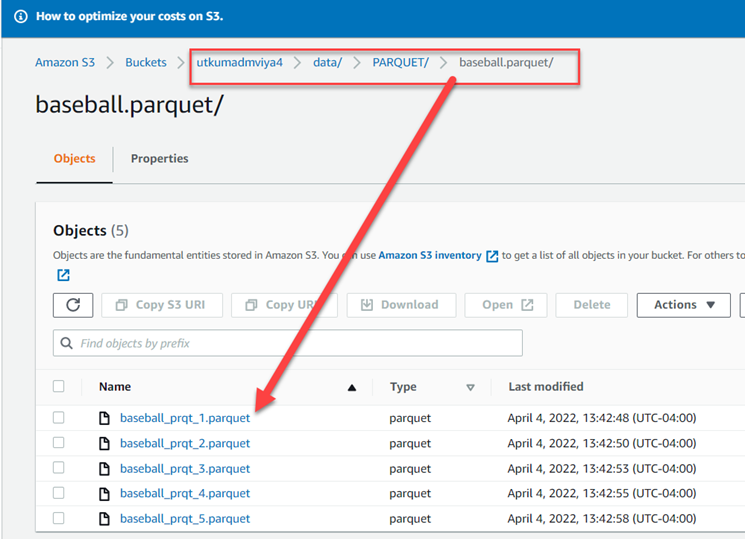Check the box for baseball_prqt_1.parquet
This screenshot has width=745, height=539.
click(x=58, y=417)
